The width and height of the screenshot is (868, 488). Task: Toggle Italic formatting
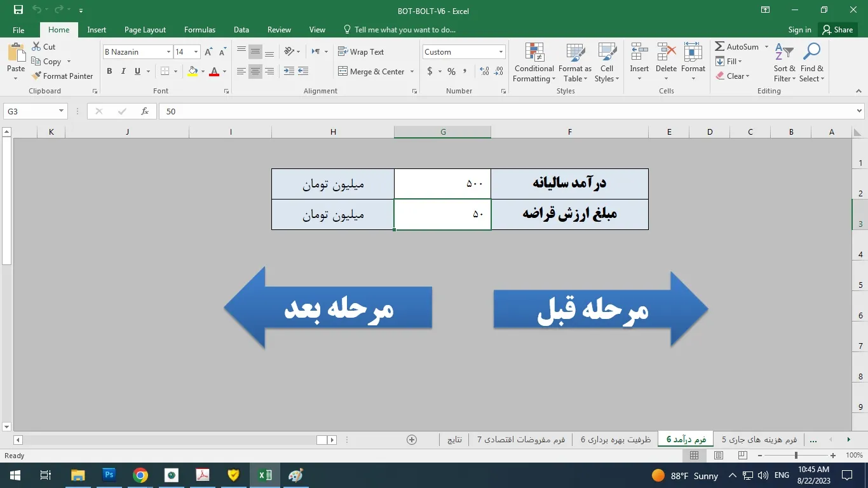pyautogui.click(x=123, y=72)
